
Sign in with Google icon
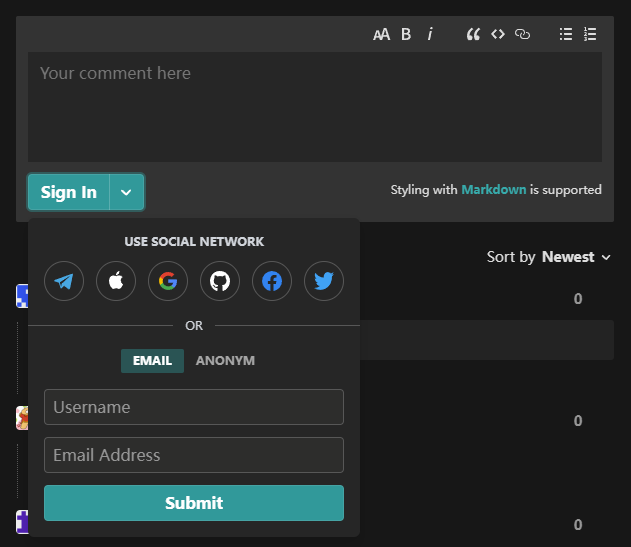point(168,281)
